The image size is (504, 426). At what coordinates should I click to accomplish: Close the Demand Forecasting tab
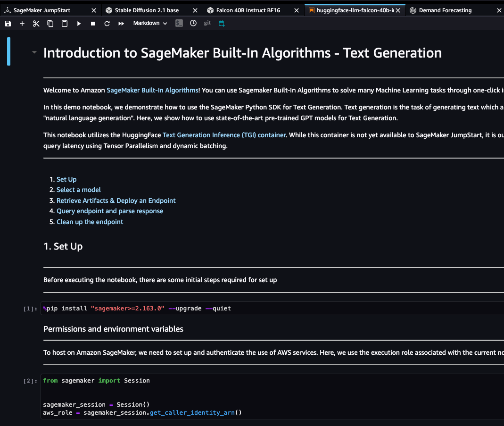(x=499, y=10)
